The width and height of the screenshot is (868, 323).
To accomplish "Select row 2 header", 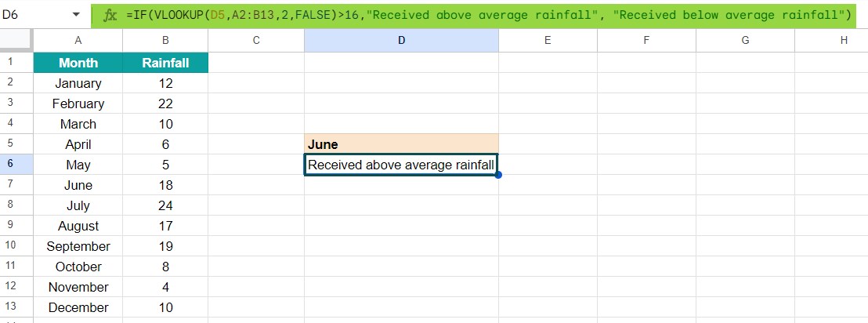I will tap(16, 82).
